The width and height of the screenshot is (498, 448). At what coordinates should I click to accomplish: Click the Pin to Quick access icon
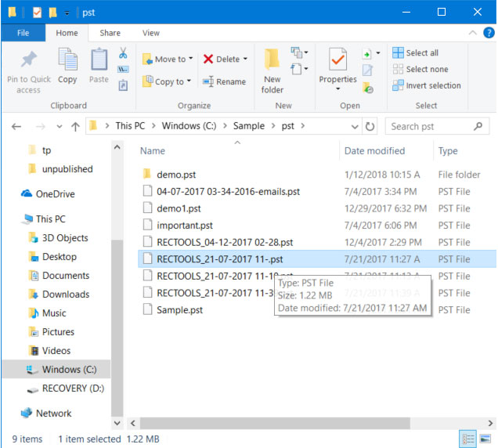(29, 60)
